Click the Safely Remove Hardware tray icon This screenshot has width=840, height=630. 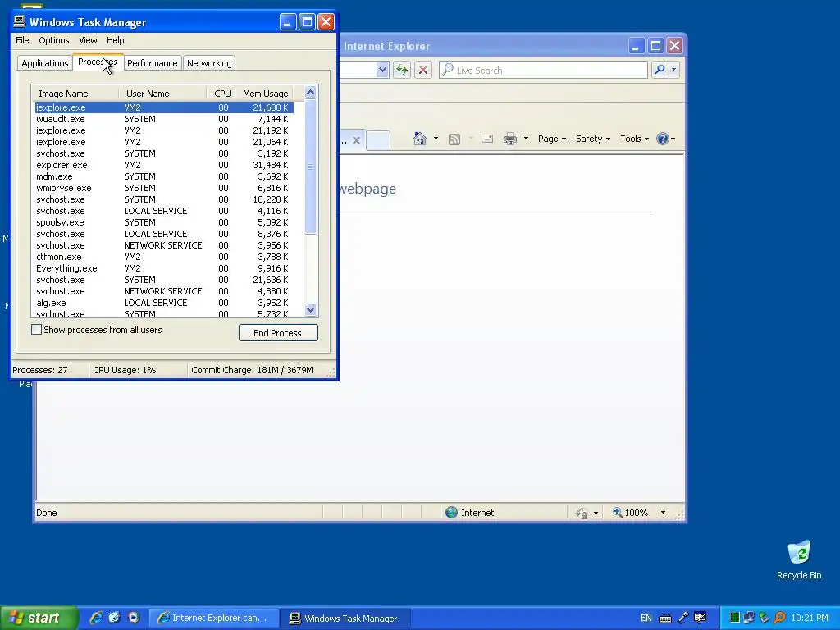[765, 618]
